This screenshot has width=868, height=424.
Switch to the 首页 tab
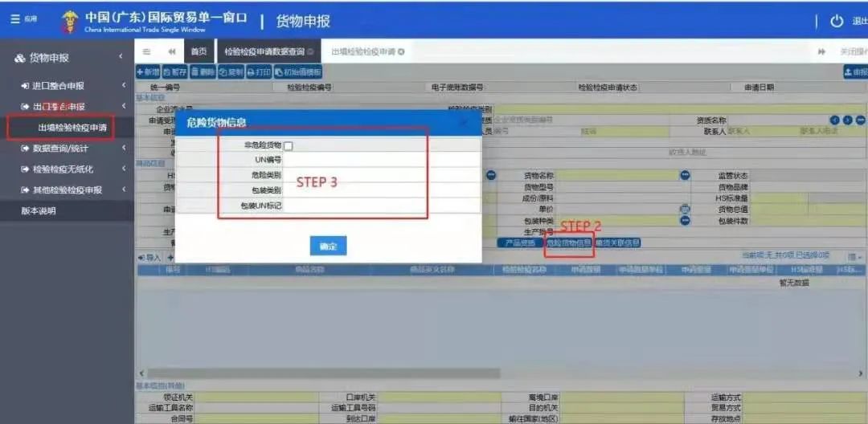coord(199,51)
